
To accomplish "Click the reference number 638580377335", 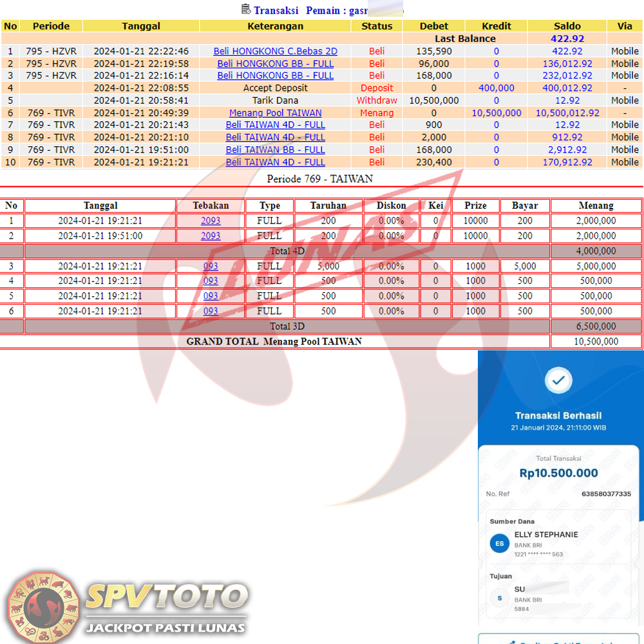I will tap(606, 494).
